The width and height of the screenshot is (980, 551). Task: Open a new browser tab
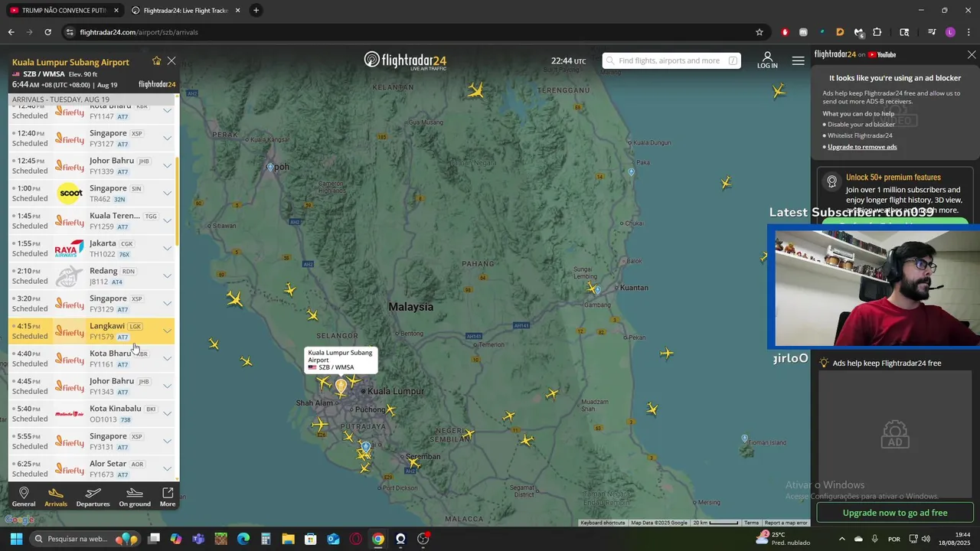(x=256, y=11)
